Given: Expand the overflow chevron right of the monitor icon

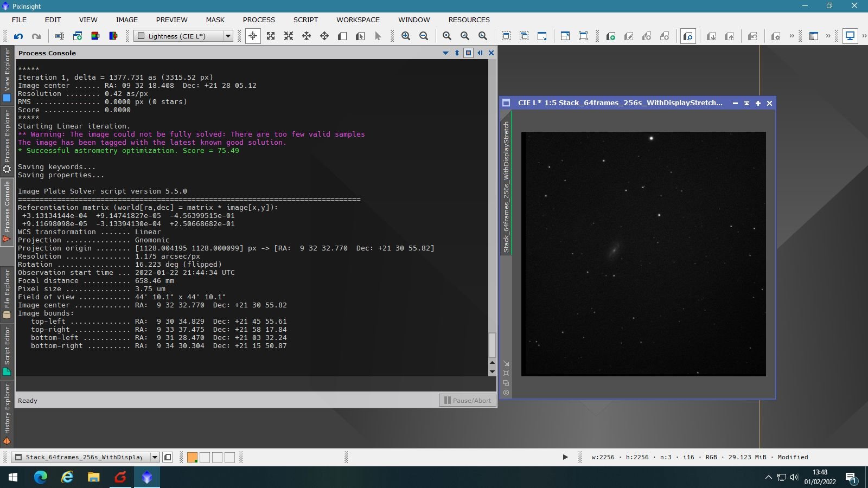Looking at the screenshot, I should pyautogui.click(x=864, y=36).
